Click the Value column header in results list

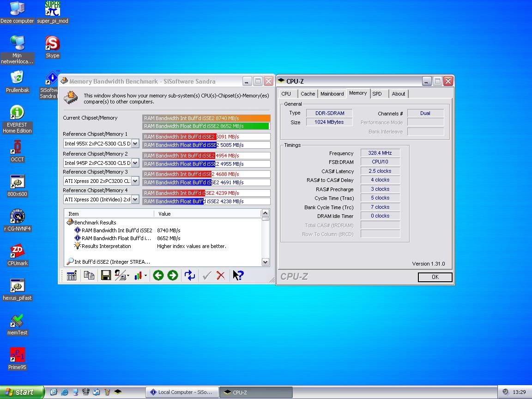(207, 214)
